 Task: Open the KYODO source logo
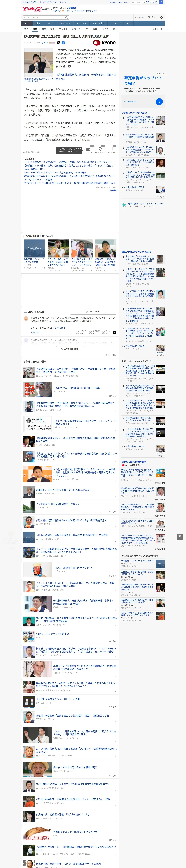pyautogui.click(x=104, y=43)
